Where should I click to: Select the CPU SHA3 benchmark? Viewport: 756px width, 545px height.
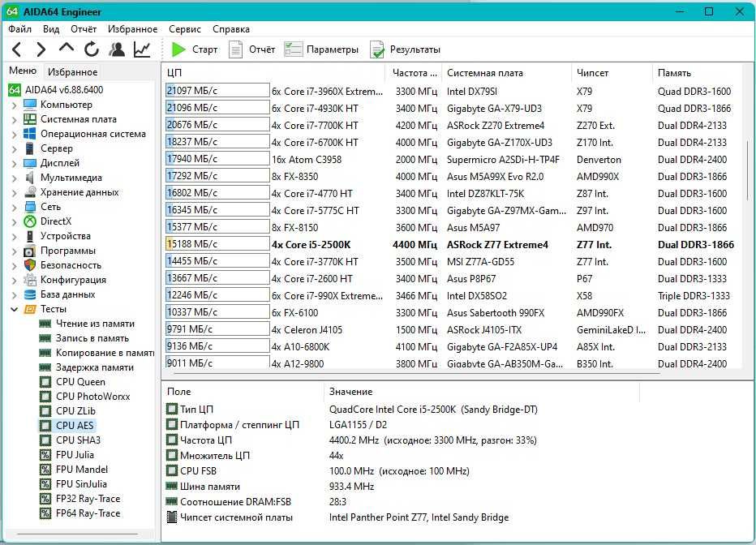pyautogui.click(x=78, y=440)
